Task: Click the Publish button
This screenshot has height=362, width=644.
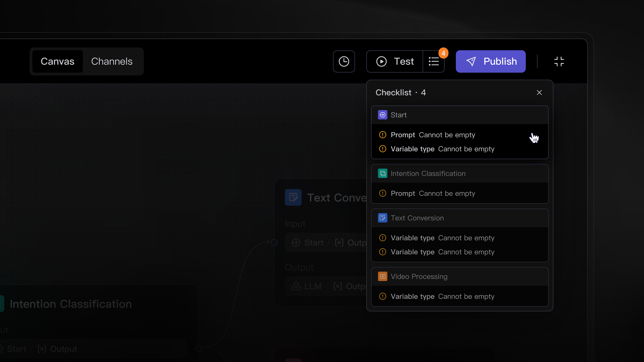Action: [491, 61]
